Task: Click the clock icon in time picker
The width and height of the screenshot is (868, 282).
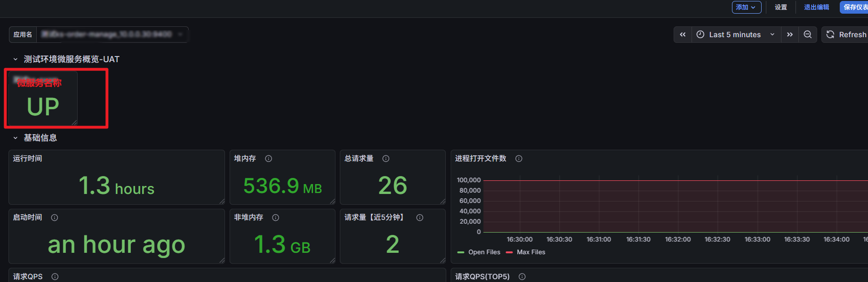Action: (700, 34)
